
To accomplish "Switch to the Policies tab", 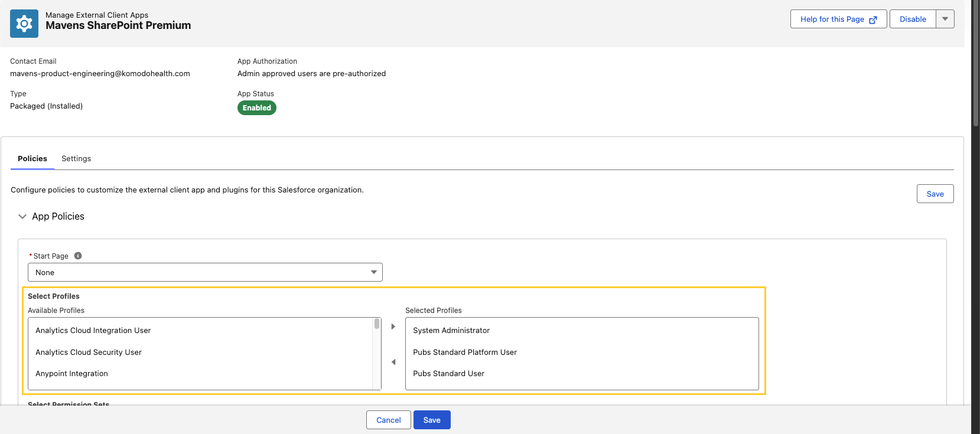I will point(32,159).
